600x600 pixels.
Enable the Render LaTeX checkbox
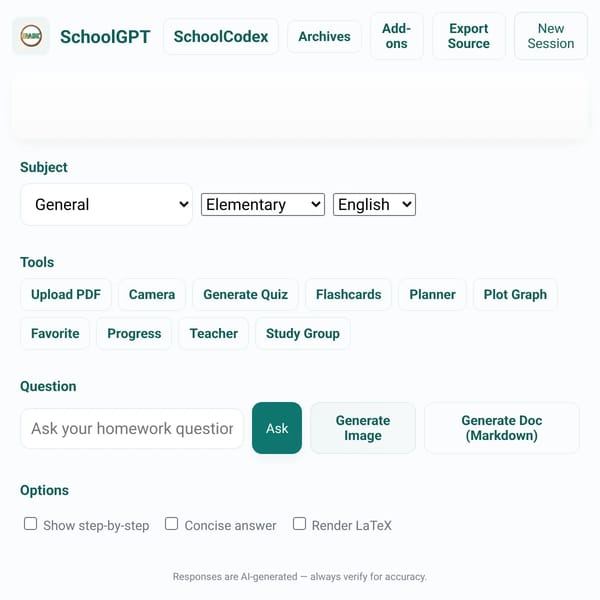(x=299, y=523)
